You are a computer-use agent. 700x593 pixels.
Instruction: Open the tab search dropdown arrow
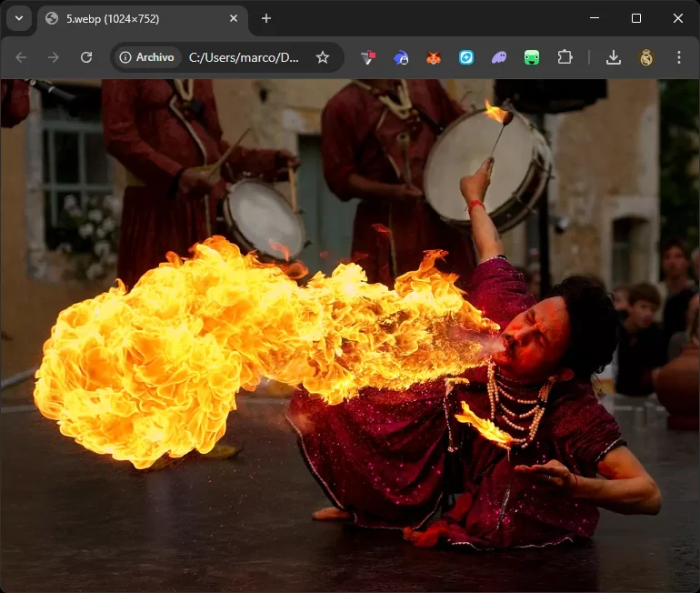click(x=19, y=19)
